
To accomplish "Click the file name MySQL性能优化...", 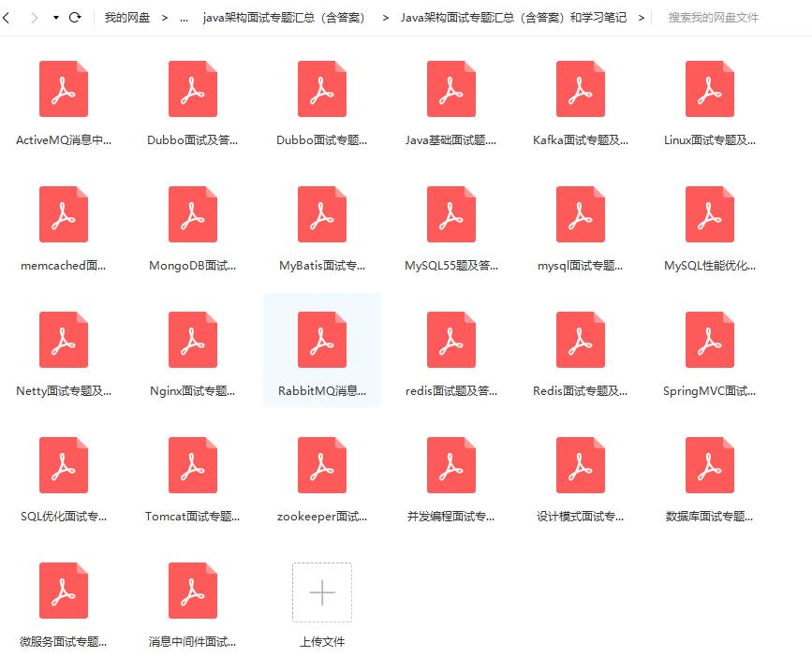I will coord(710,266).
